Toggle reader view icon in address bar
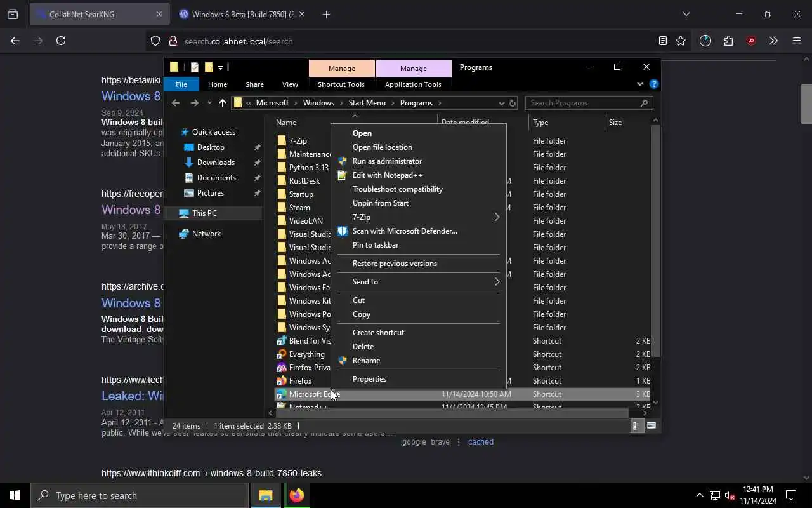This screenshot has width=812, height=508. point(663,41)
